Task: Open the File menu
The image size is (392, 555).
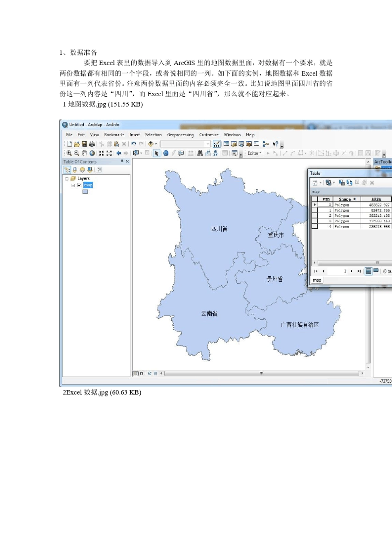Action: click(69, 135)
